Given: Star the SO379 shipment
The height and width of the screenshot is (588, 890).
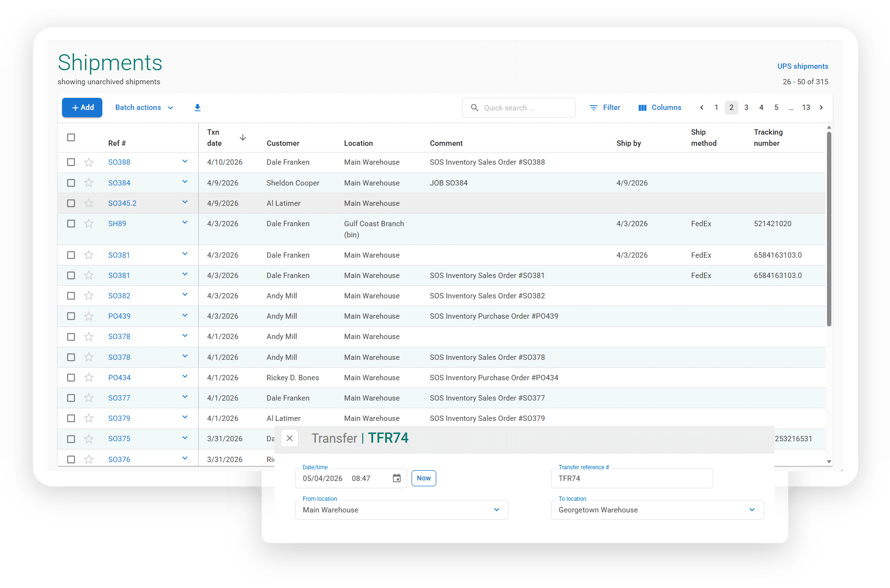Looking at the screenshot, I should tap(89, 418).
